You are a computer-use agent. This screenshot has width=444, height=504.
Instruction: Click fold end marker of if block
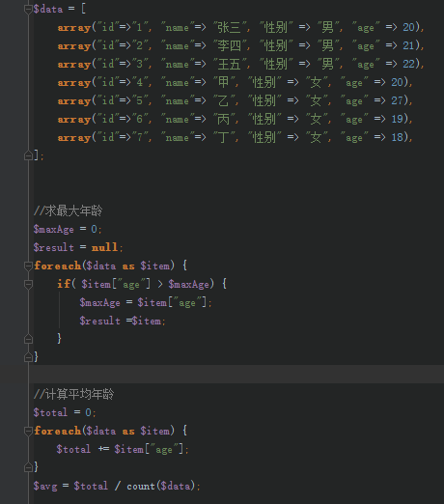click(28, 339)
